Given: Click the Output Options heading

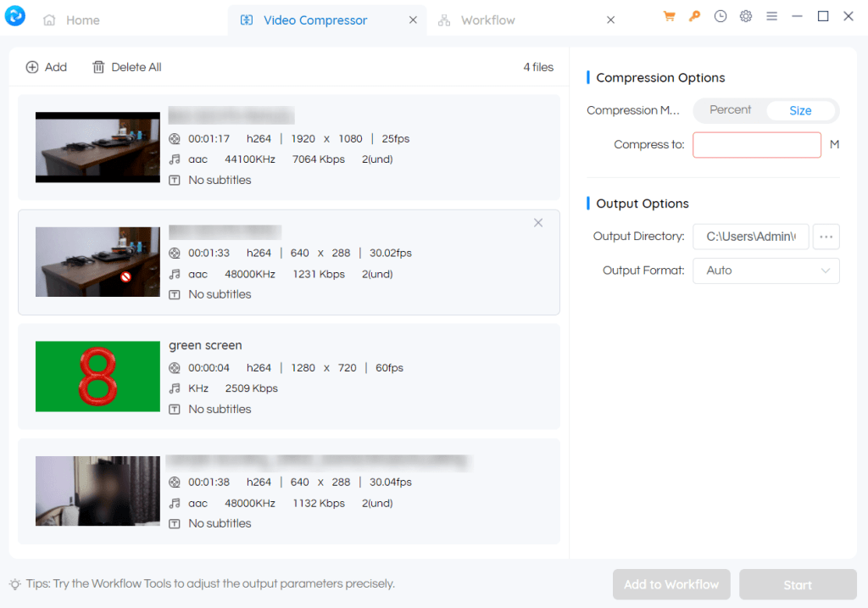Looking at the screenshot, I should [x=643, y=204].
